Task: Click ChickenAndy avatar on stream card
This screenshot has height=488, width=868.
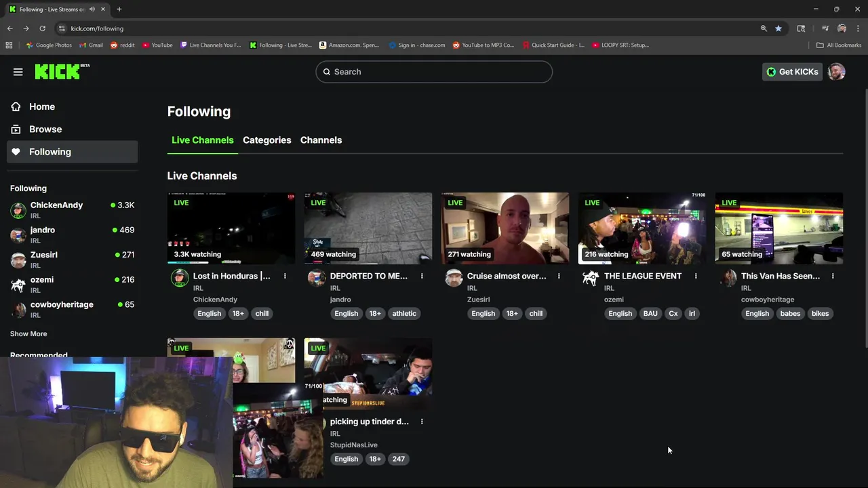Action: point(180,278)
